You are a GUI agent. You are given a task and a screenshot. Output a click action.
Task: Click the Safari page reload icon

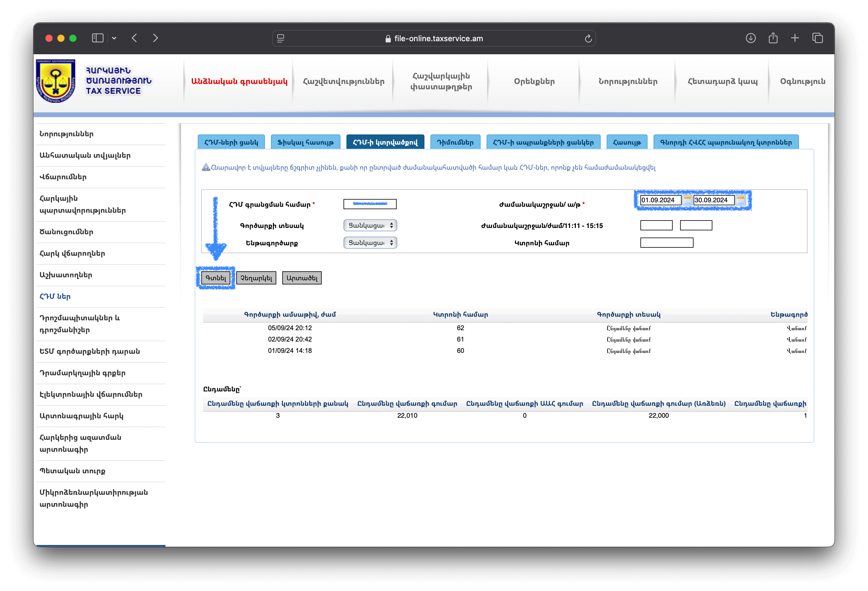point(588,39)
